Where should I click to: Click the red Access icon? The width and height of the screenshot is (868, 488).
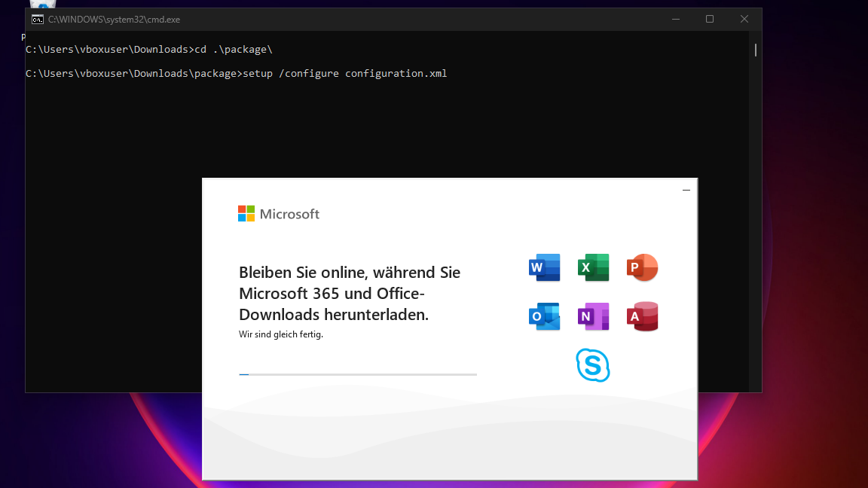pyautogui.click(x=642, y=316)
